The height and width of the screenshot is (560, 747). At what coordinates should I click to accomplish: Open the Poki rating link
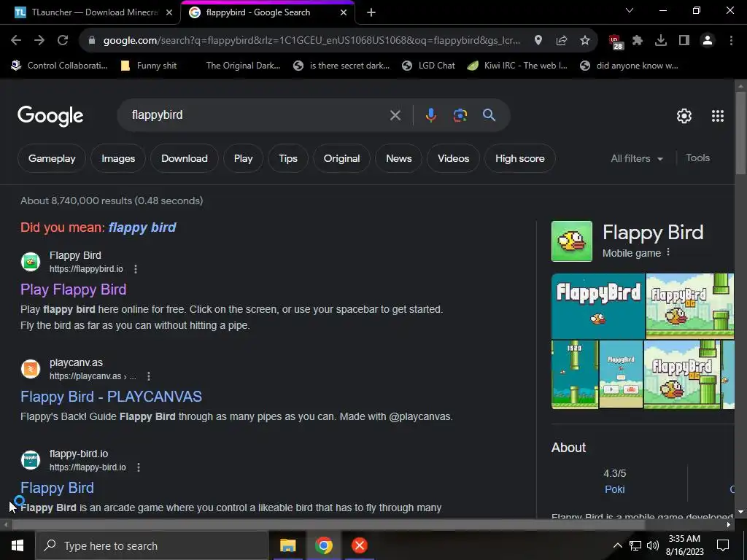pyautogui.click(x=614, y=489)
